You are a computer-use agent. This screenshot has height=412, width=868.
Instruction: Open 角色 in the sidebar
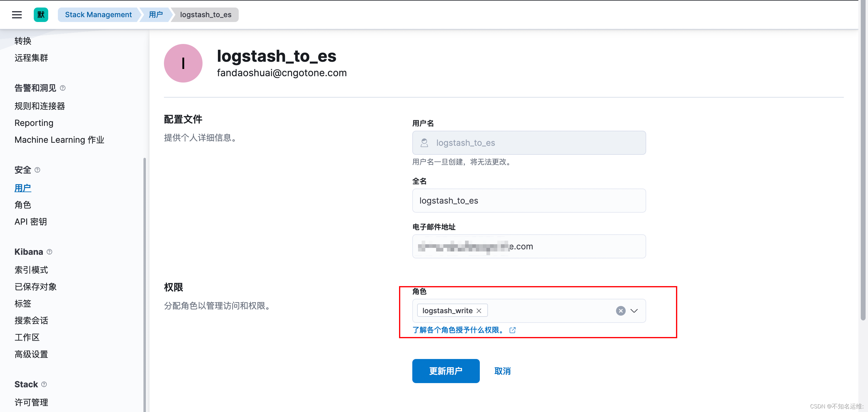[x=23, y=205]
